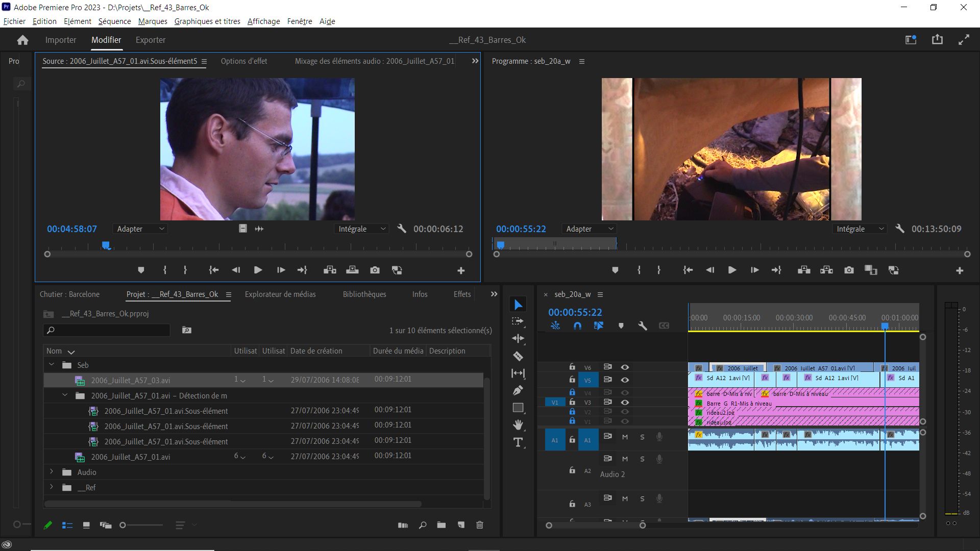Click Export Frame camera in Program monitor
The image size is (980, 551).
coord(849,270)
